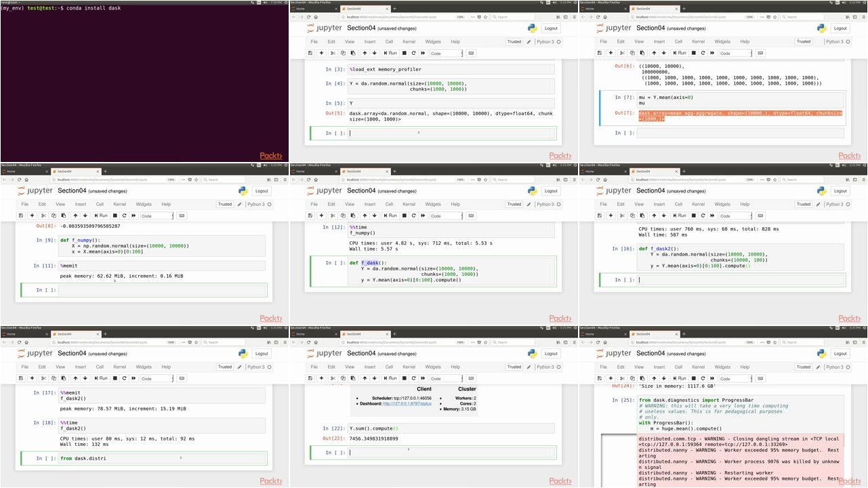Open Code cell-type dropdown in def f_dask2() frame

click(x=736, y=216)
